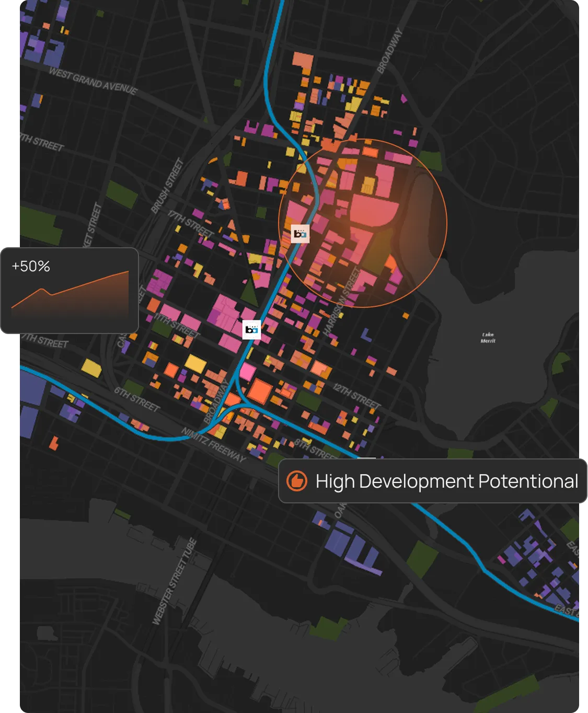Select the lower ba marker on Broadway
Viewport: 588px width, 713px height.
point(251,329)
